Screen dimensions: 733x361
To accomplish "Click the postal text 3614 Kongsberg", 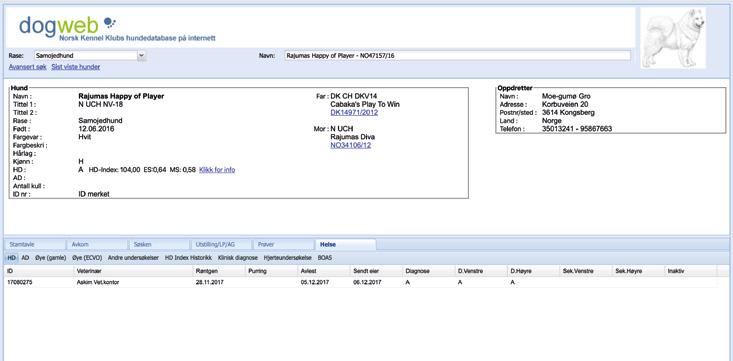I will pos(568,113).
